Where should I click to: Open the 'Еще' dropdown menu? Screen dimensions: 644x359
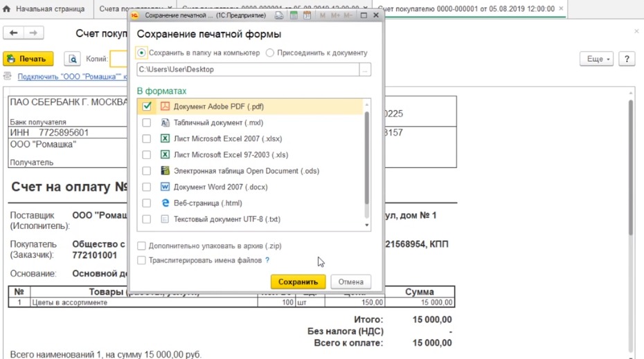pyautogui.click(x=598, y=59)
